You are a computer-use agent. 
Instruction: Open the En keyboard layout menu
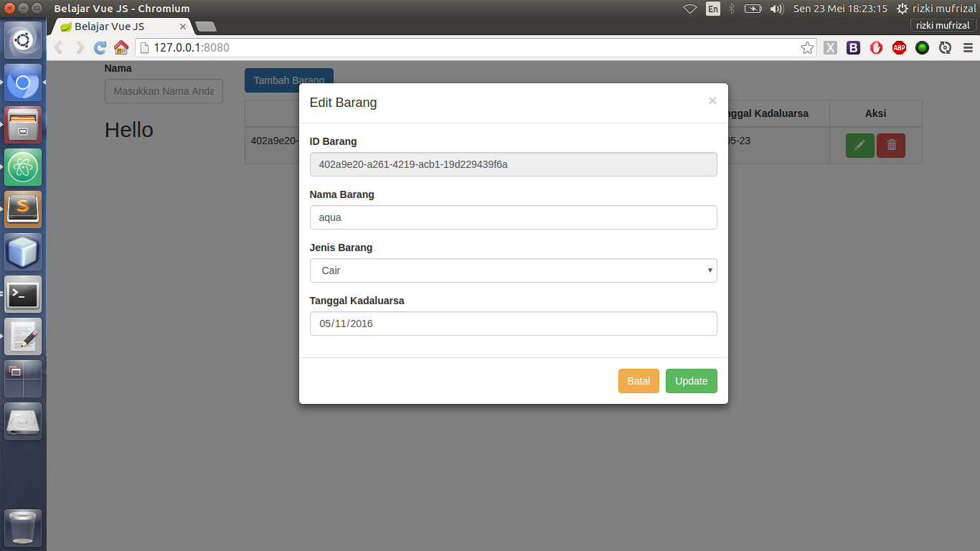[x=713, y=9]
